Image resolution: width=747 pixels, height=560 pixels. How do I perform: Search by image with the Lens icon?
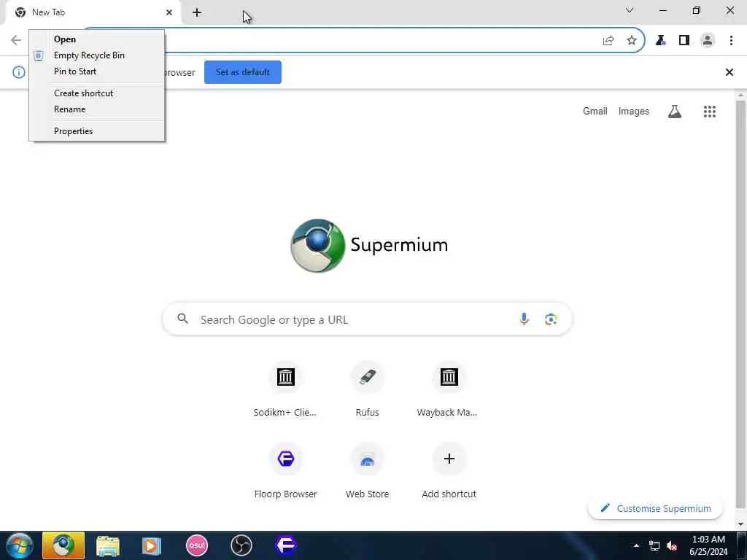point(551,319)
